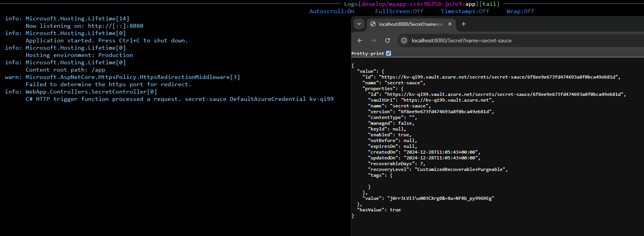644x236 pixels.
Task: Click the JSON "keyId": null line
Action: click(x=387, y=129)
